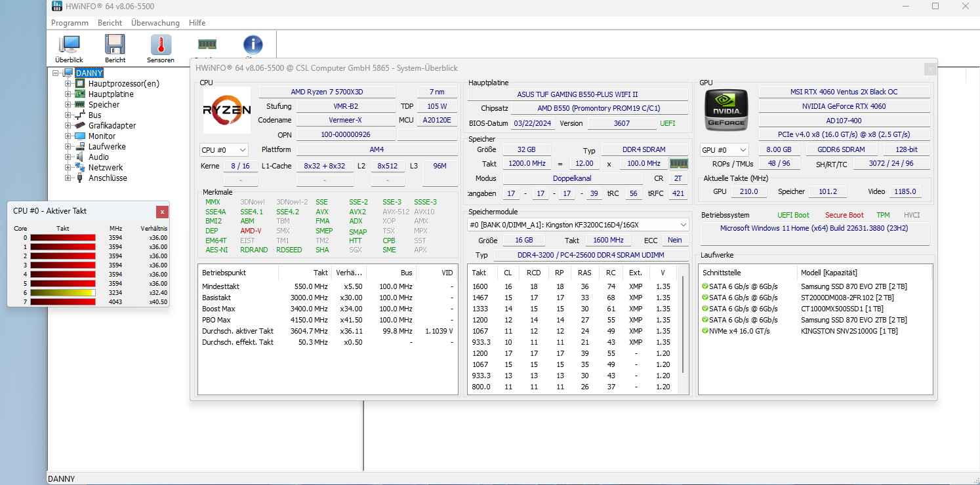The height and width of the screenshot is (485, 980).
Task: Click the blue info toolbar icon
Action: click(253, 44)
